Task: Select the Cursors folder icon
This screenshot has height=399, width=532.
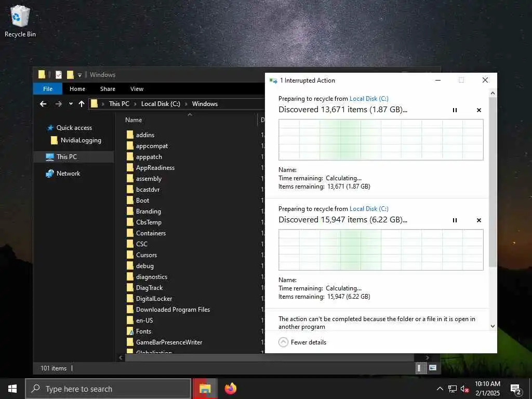Action: 130,255
